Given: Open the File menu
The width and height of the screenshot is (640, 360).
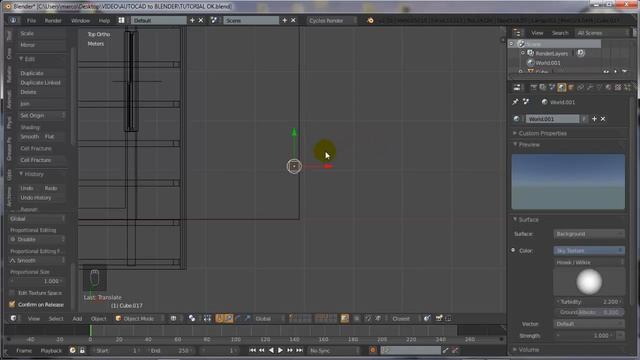Looking at the screenshot, I should (31, 20).
